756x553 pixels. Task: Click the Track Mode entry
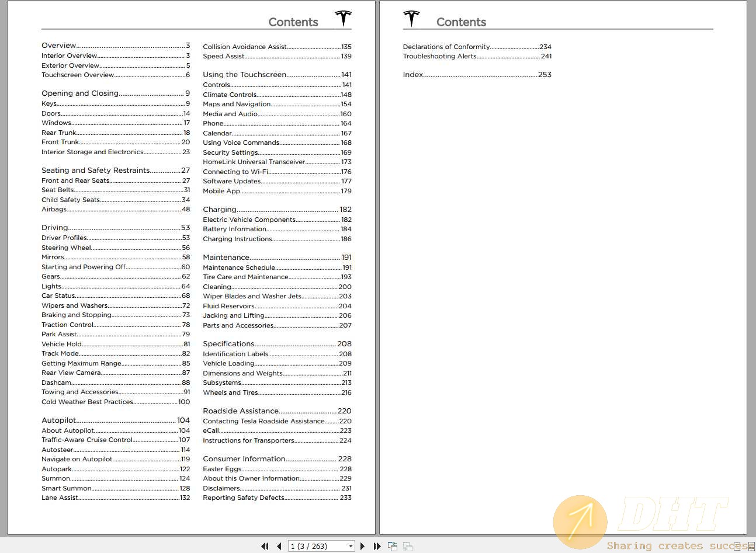pyautogui.click(x=116, y=354)
